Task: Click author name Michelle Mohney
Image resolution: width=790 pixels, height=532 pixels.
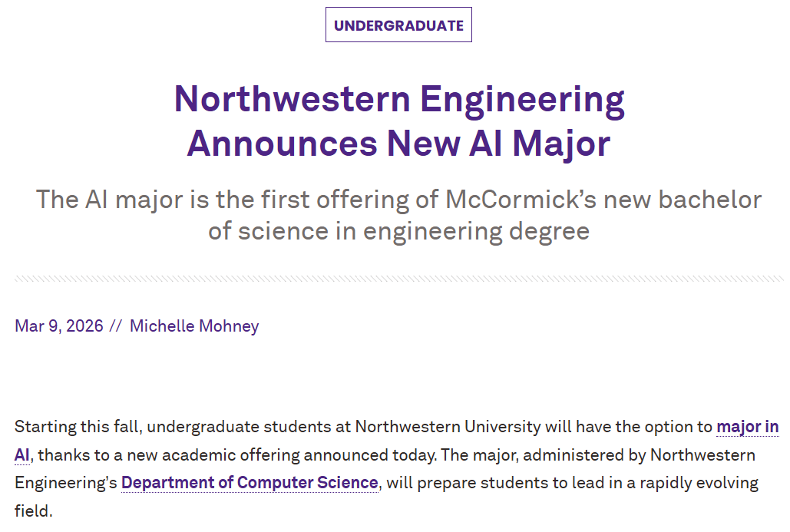Action: [x=194, y=325]
